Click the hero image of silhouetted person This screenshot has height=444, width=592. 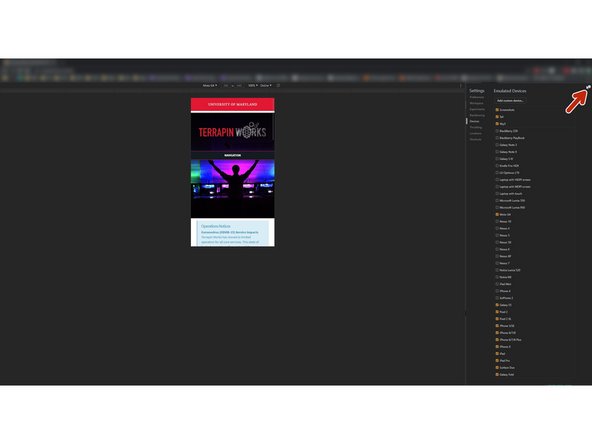(x=233, y=188)
